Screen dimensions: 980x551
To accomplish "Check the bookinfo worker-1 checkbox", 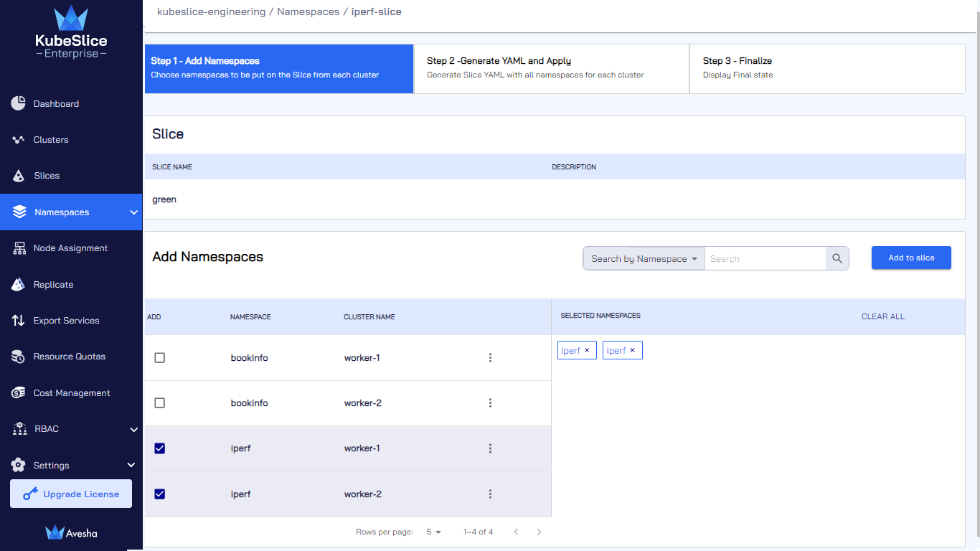I will tap(160, 357).
